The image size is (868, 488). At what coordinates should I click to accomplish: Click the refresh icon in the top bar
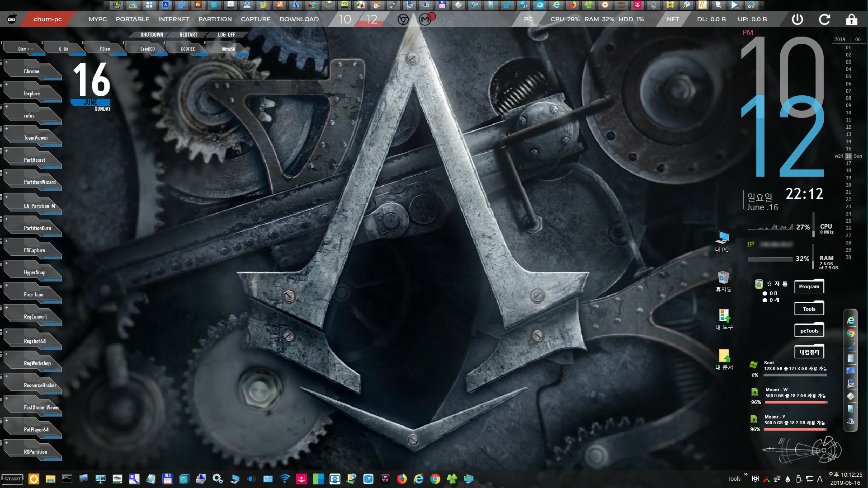point(825,19)
